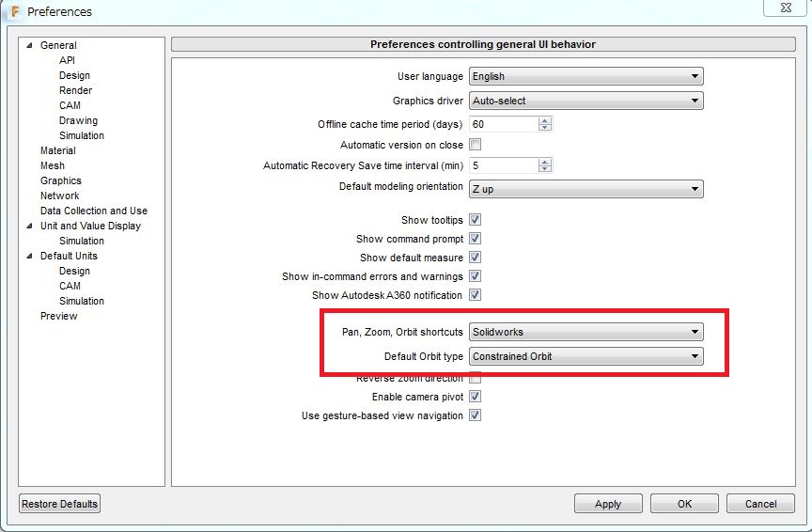Click Recovery Save interval minutes field
812x532 pixels.
(x=504, y=165)
